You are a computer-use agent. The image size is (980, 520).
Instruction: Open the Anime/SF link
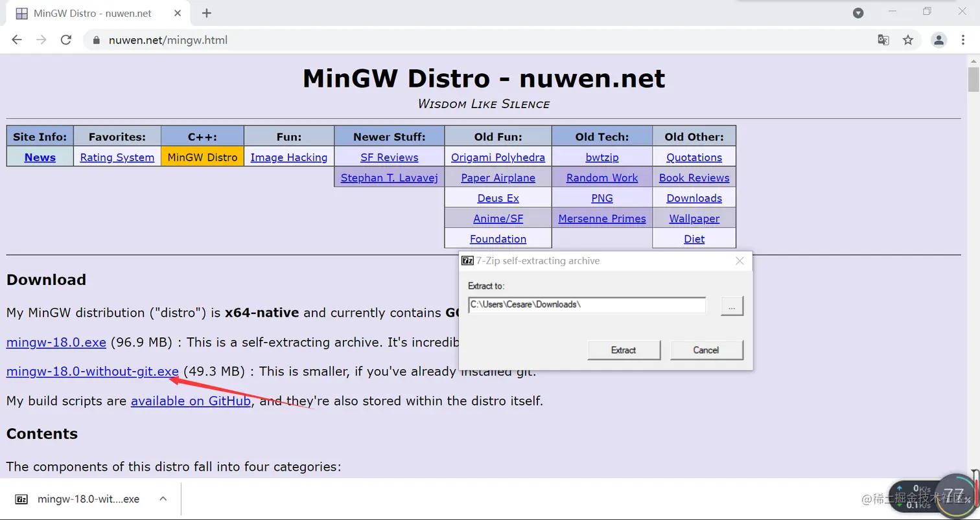(x=498, y=219)
